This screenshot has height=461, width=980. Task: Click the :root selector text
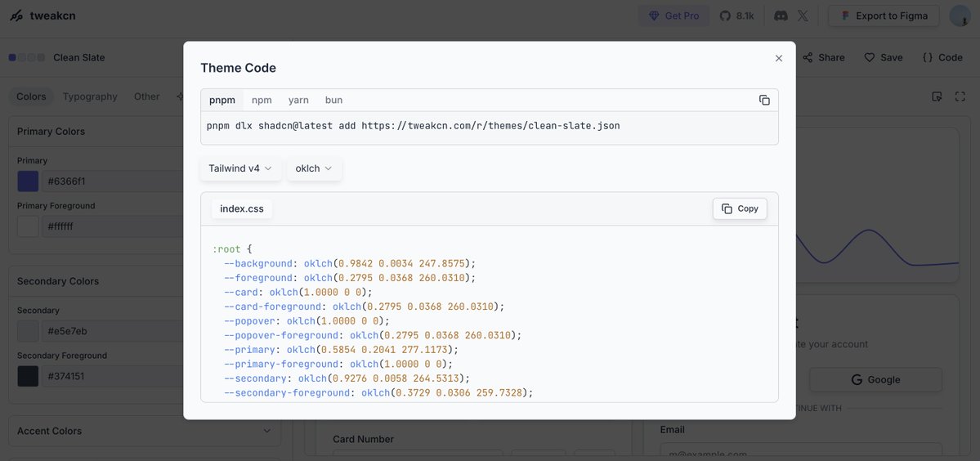(226, 249)
